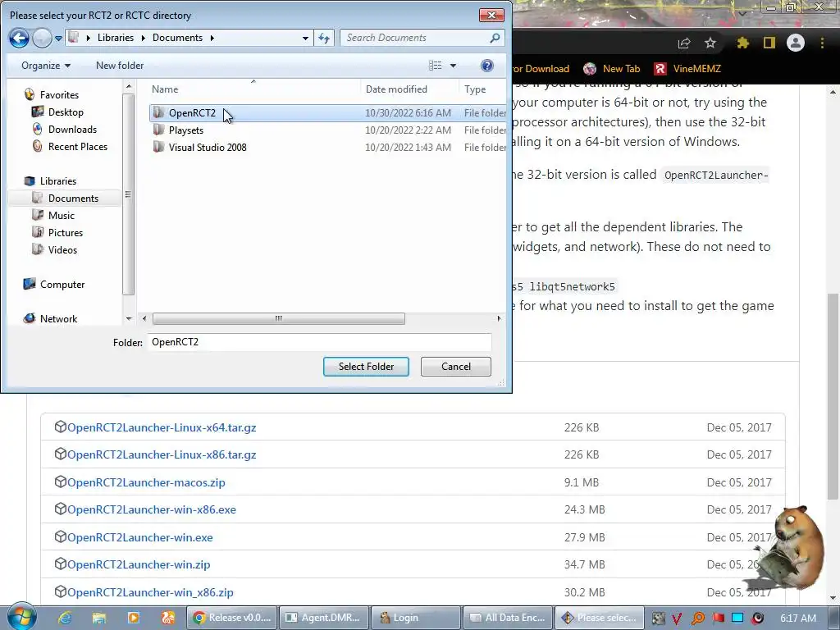Click the Libraries breadcrumb in address bar
This screenshot has width=840, height=630.
click(115, 38)
